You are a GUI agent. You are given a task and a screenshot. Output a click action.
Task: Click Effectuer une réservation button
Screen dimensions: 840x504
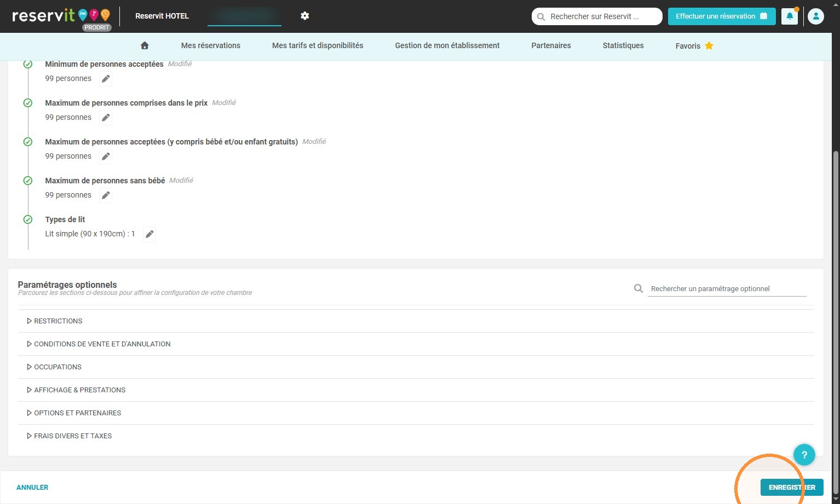722,16
